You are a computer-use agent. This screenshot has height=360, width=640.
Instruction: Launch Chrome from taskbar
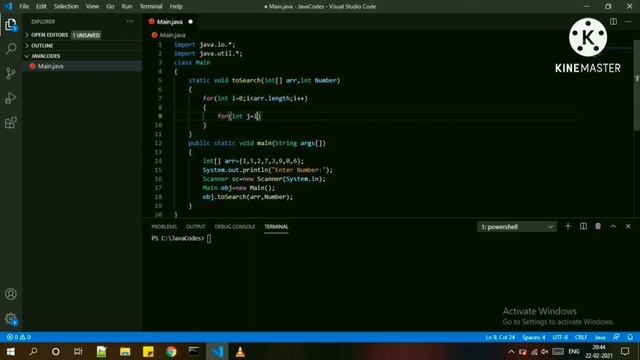(x=171, y=351)
